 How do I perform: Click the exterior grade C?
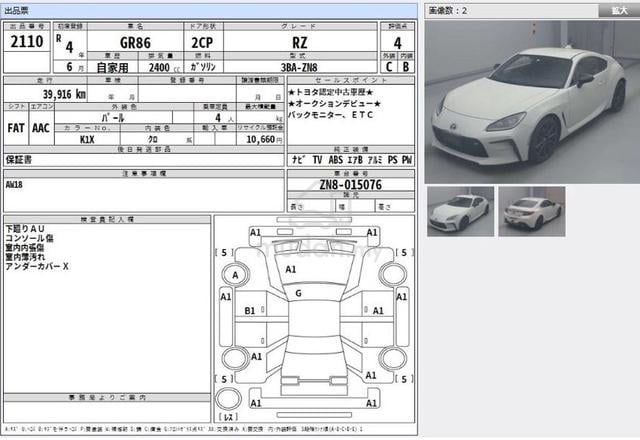click(389, 67)
